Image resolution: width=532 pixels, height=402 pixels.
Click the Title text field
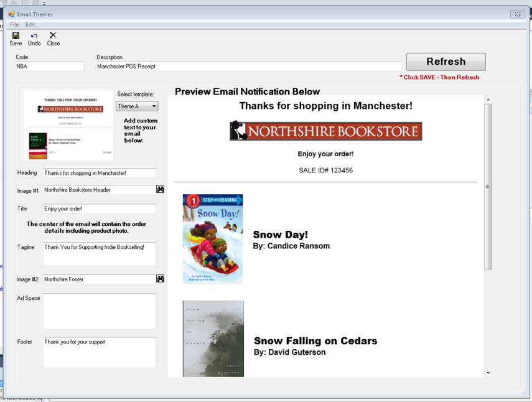[x=100, y=208]
